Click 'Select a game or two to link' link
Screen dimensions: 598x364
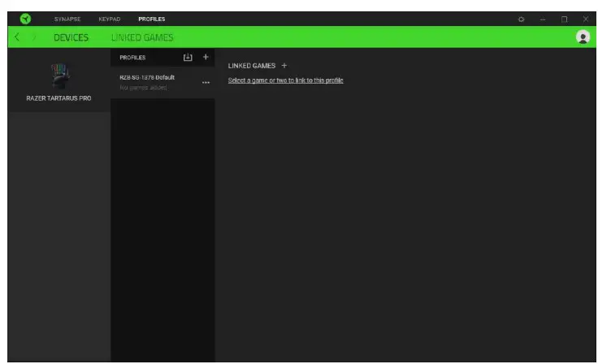[285, 80]
